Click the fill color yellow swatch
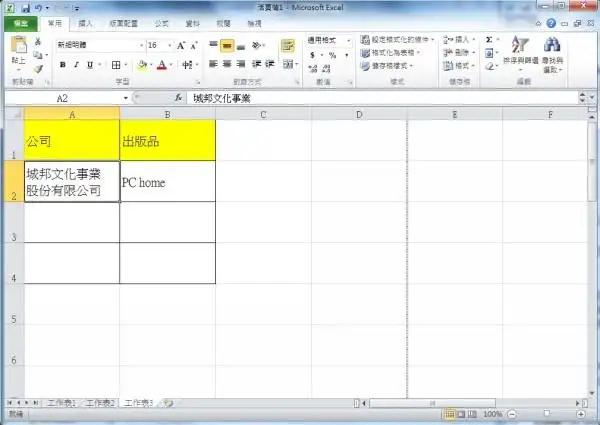Screen dimensions: 600x425 tap(142, 65)
